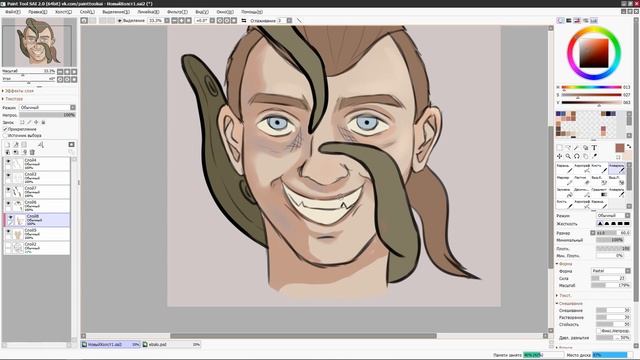Select the lasso selection tool
640x360 pixels.
pyautogui.click(x=568, y=148)
